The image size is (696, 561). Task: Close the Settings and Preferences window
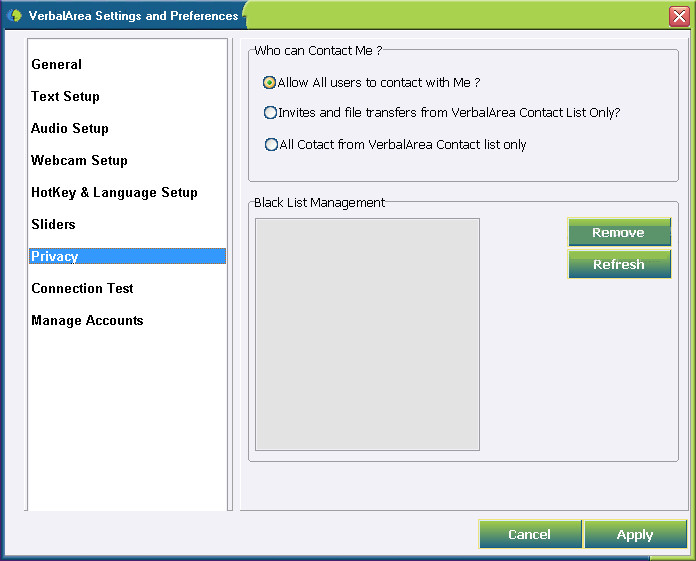pyautogui.click(x=679, y=16)
